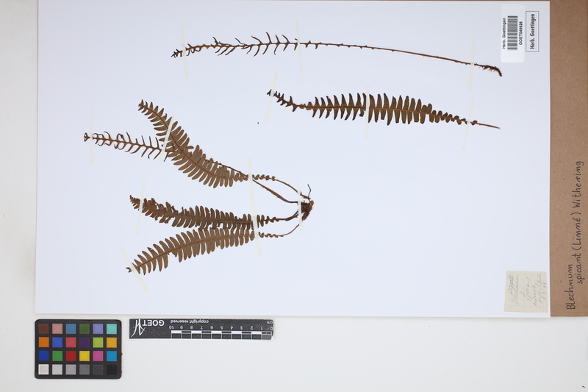Click the barcode on the specimen sticker
Screen dimensions: 588x392
(512, 32)
